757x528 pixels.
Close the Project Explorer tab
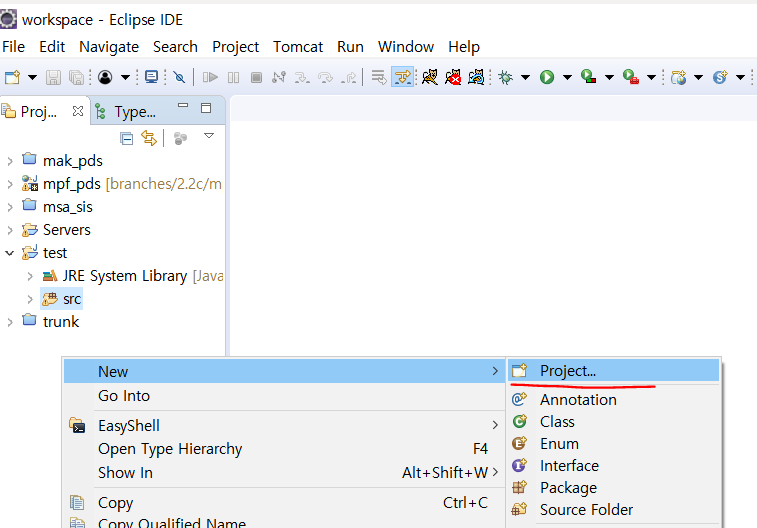78,111
